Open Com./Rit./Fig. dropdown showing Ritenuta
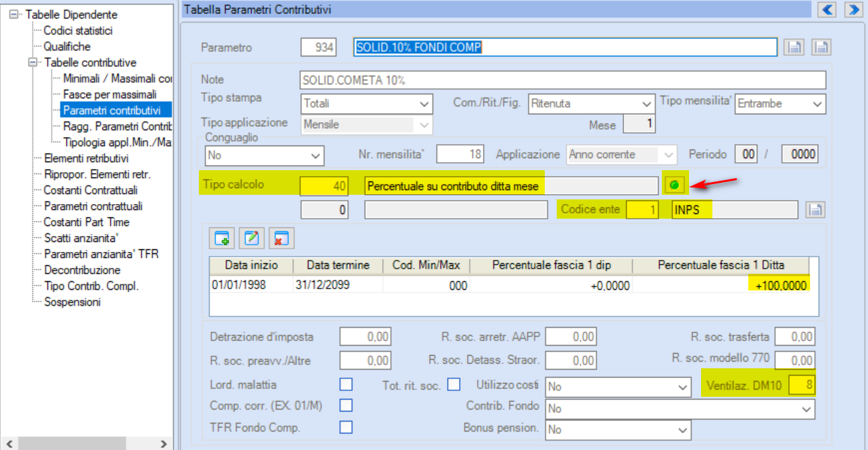868x450 pixels. coord(591,104)
